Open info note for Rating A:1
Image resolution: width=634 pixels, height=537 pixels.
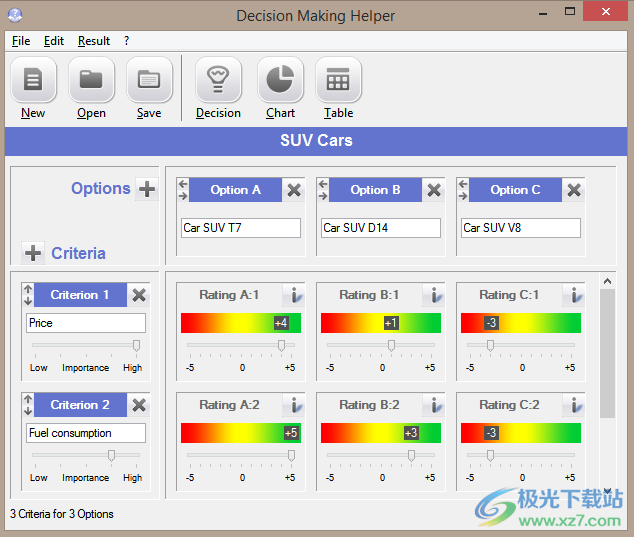coord(294,295)
